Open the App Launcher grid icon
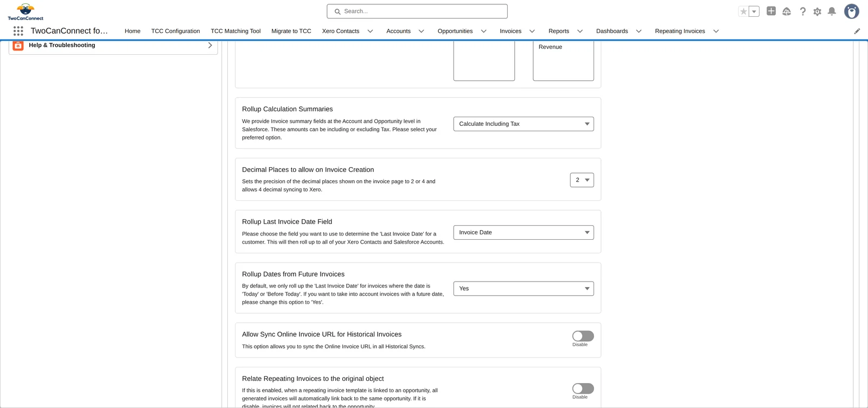Image resolution: width=868 pixels, height=408 pixels. [x=18, y=31]
